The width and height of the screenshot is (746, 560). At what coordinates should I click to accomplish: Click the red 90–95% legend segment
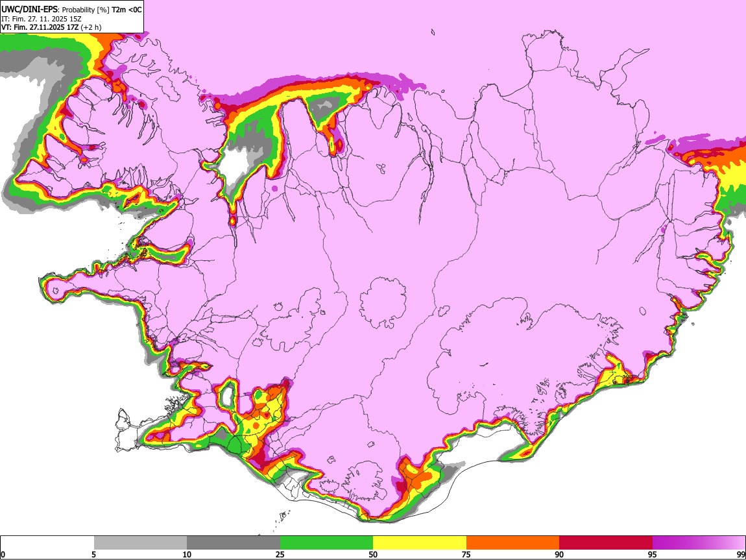[x=606, y=542]
